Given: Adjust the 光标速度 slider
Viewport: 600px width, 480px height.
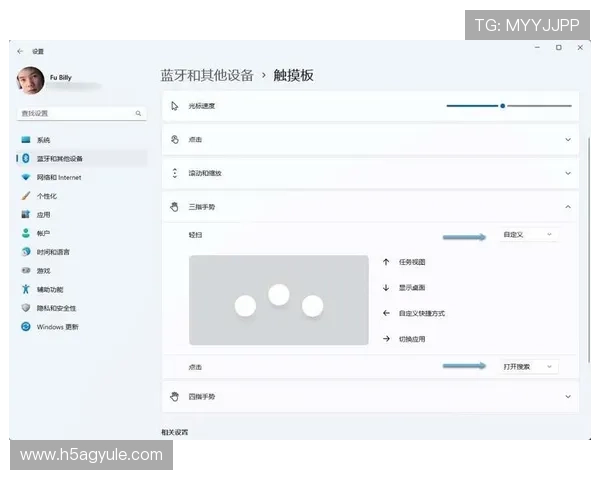Looking at the screenshot, I should click(509, 106).
